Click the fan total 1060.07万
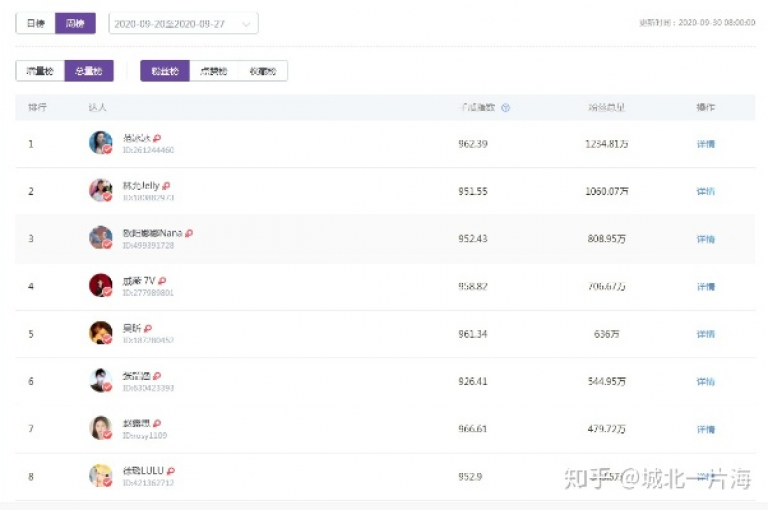Viewport: 768px width, 510px height. click(x=606, y=192)
